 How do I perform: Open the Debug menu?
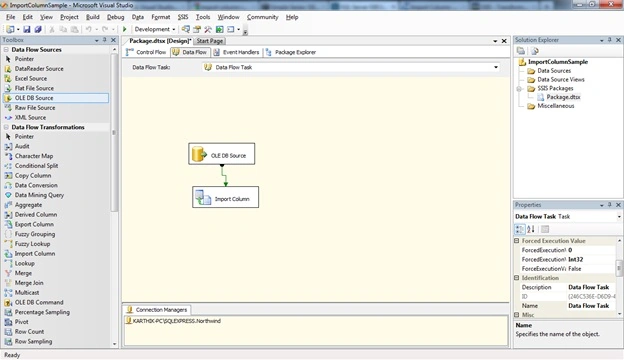(115, 17)
